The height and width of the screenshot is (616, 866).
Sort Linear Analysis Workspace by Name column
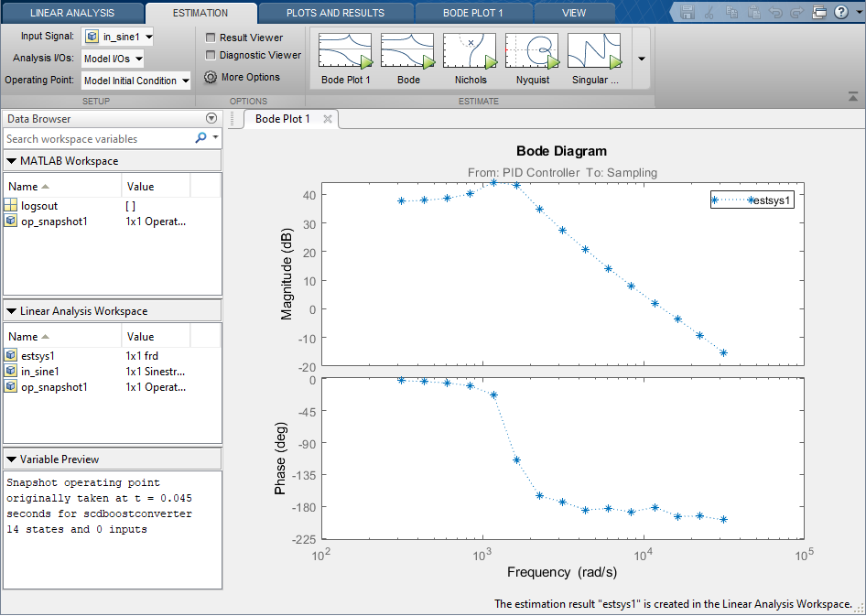tap(62, 336)
